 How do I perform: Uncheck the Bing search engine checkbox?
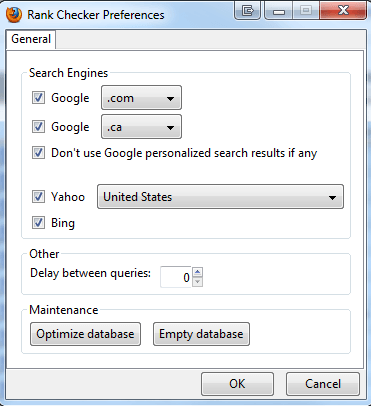[x=38, y=222]
